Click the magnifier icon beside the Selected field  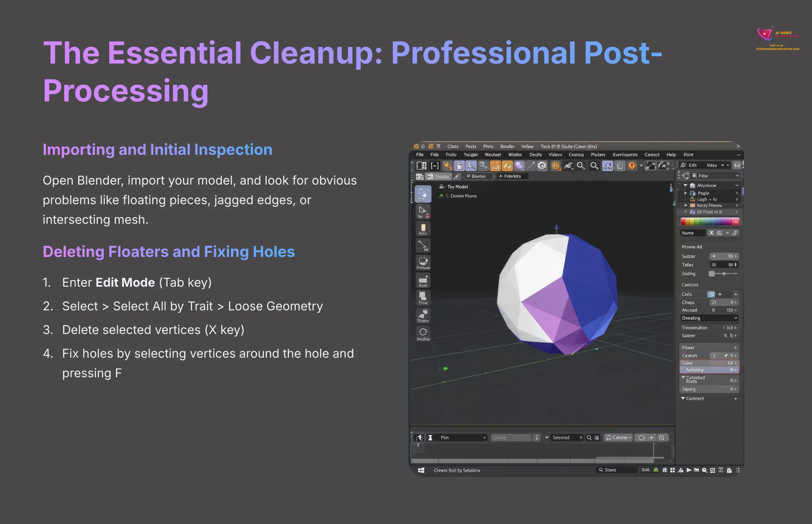point(589,437)
